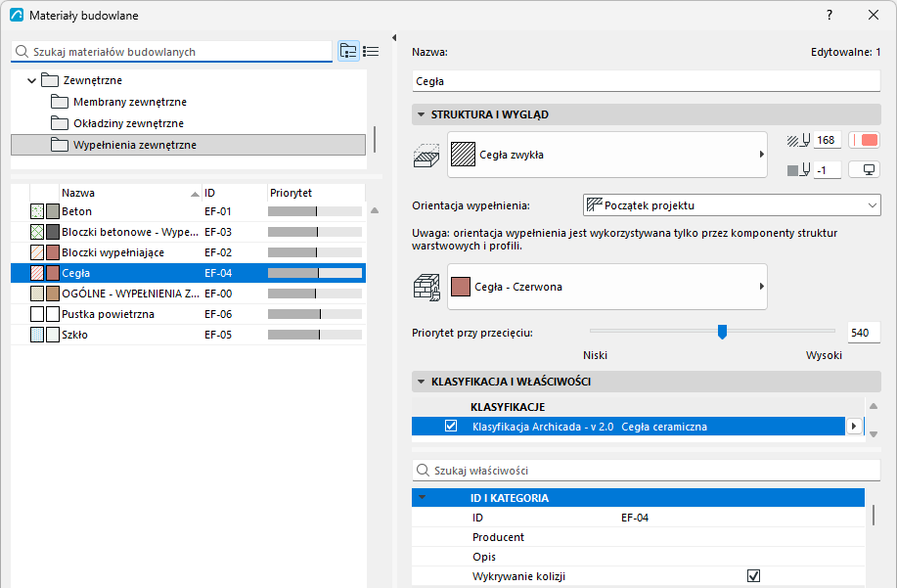Click the search magnifier in materials search

(22, 52)
